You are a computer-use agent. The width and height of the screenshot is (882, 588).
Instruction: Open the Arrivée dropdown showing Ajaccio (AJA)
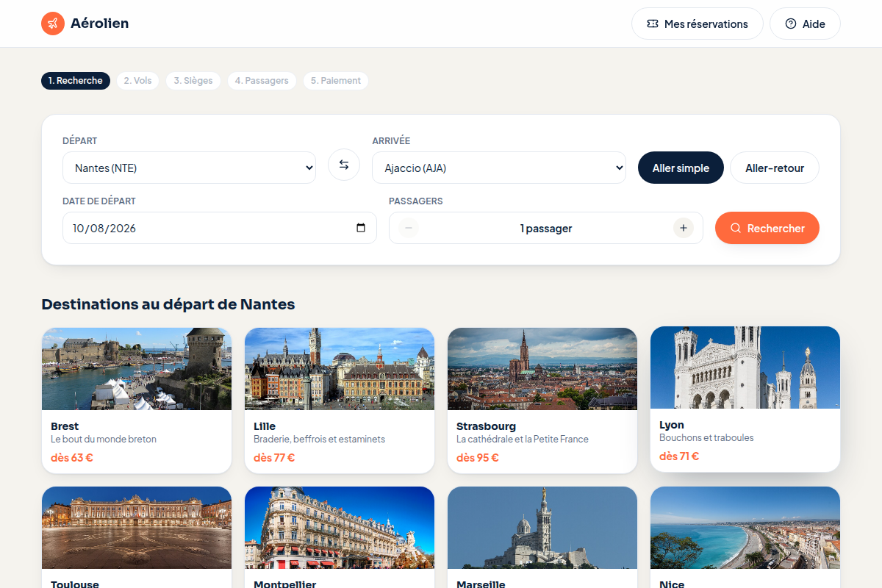click(499, 168)
